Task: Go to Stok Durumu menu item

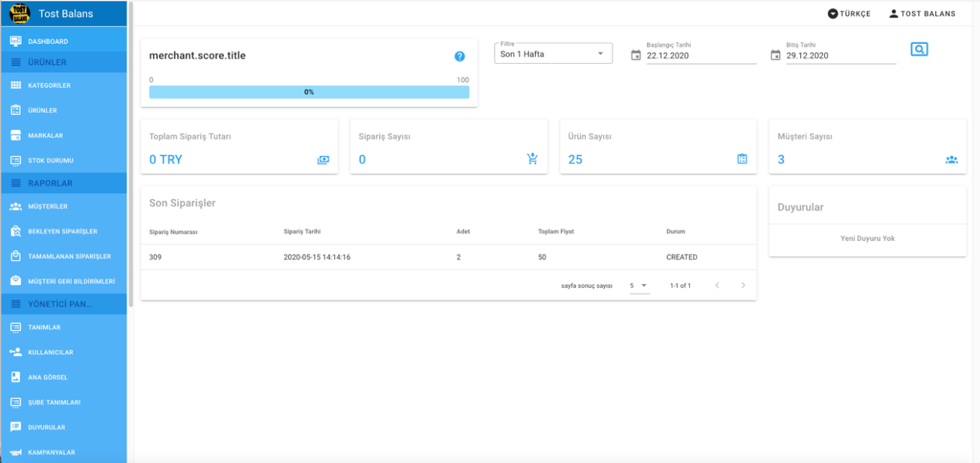Action: tap(50, 160)
